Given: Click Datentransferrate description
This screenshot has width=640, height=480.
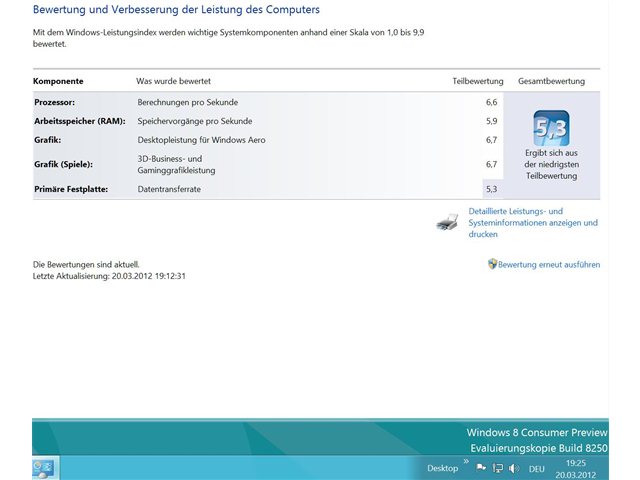Looking at the screenshot, I should point(169,189).
